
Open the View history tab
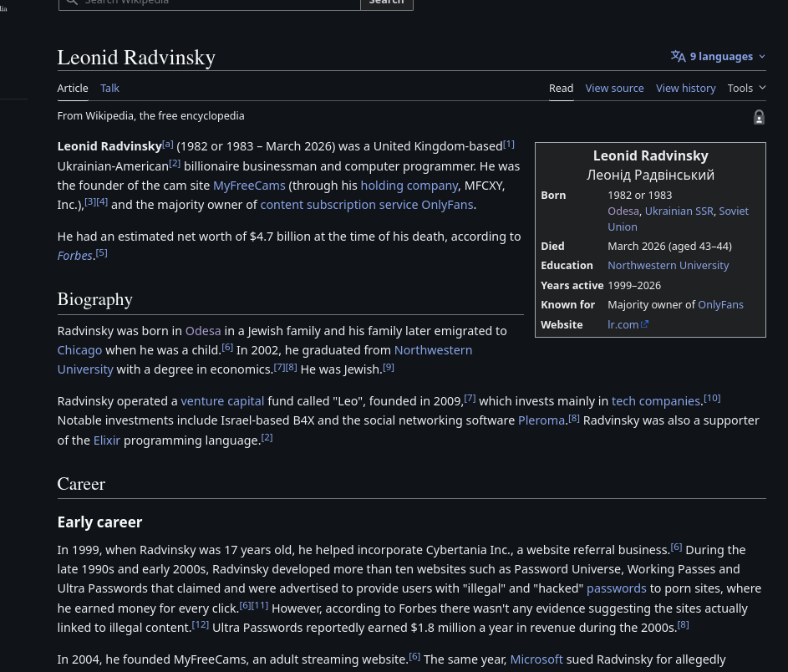pyautogui.click(x=685, y=88)
